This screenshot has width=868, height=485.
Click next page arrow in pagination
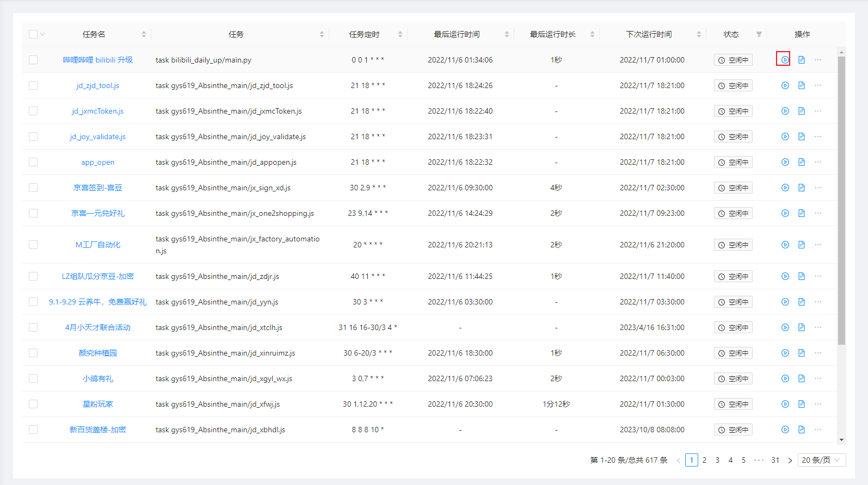pos(790,460)
